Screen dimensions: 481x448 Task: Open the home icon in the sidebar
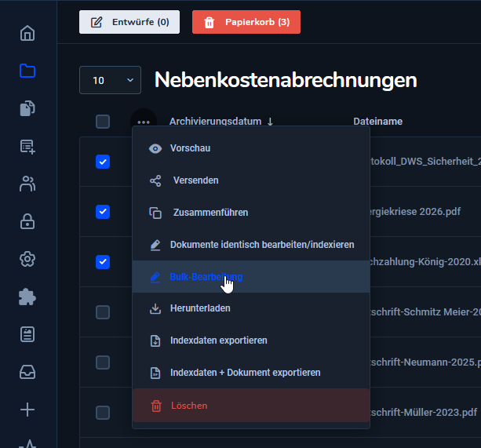[27, 33]
